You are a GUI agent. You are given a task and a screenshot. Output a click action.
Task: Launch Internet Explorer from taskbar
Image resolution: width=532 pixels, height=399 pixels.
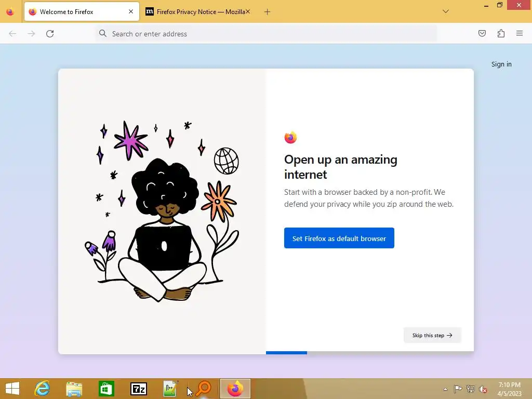pyautogui.click(x=43, y=389)
